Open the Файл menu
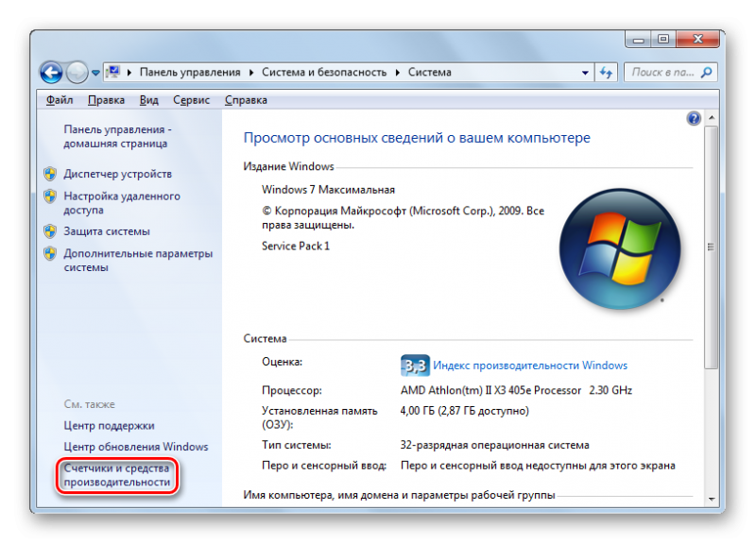This screenshot has width=756, height=544. click(60, 100)
